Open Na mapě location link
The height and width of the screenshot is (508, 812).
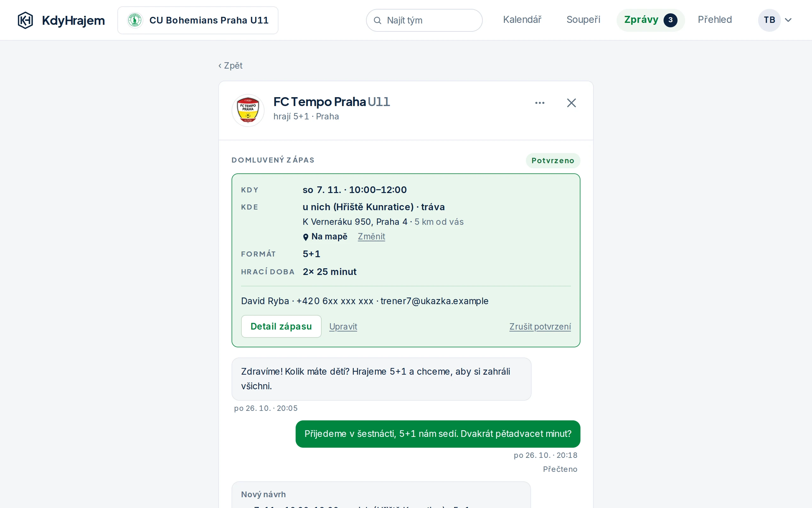point(325,237)
